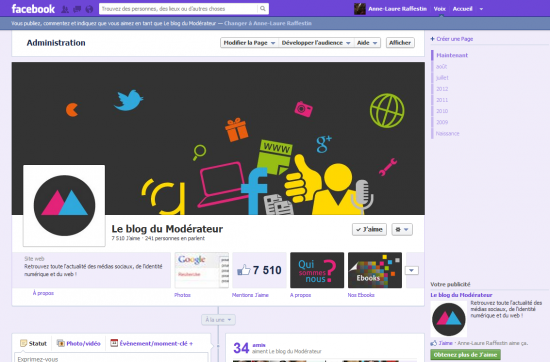550x362 pixels.
Task: Toggle the J'aime like button
Action: coord(369,229)
